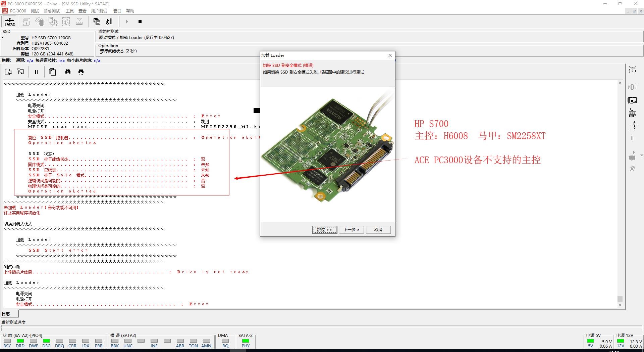This screenshot has width=644, height=352.
Task: Click the board layout toolbar icon
Action: [x=66, y=21]
